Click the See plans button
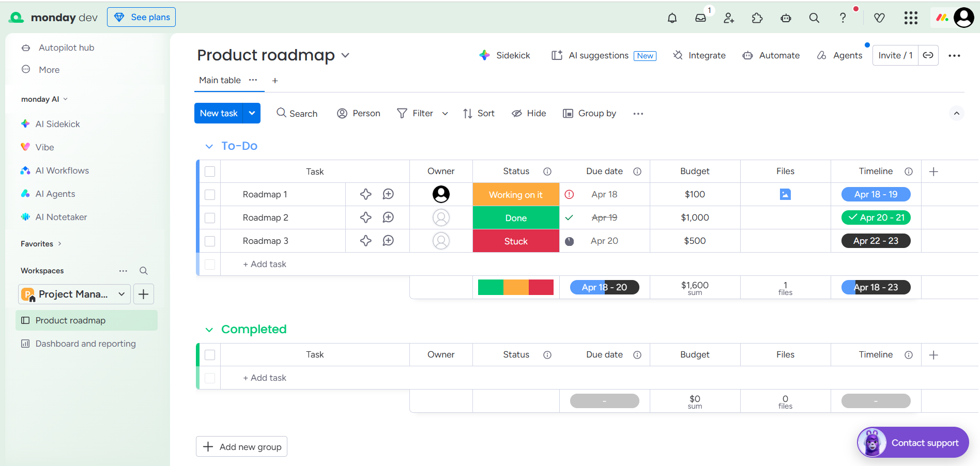 [141, 17]
